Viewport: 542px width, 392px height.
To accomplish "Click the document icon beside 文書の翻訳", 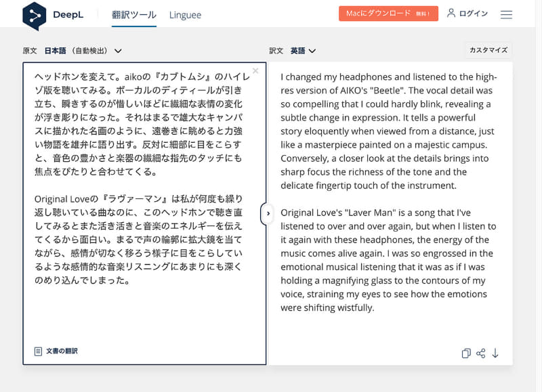I will click(38, 351).
